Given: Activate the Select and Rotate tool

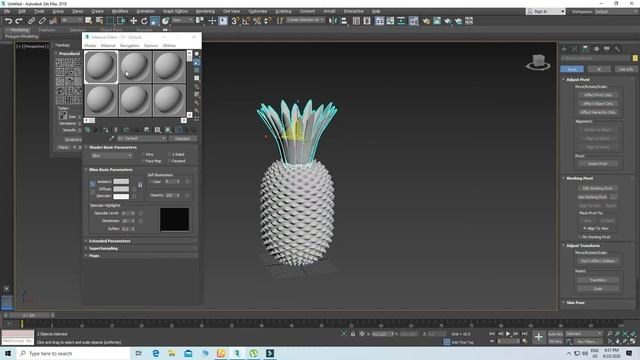Looking at the screenshot, I should 144,20.
